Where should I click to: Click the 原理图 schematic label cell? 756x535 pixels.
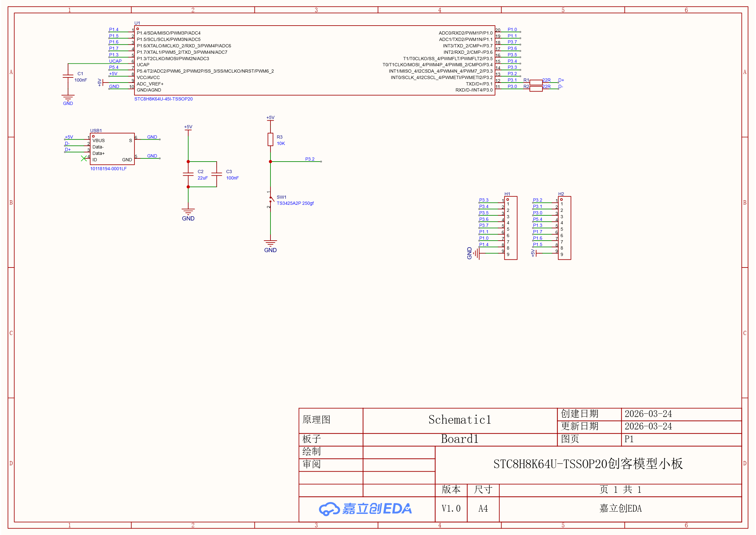[x=331, y=420]
